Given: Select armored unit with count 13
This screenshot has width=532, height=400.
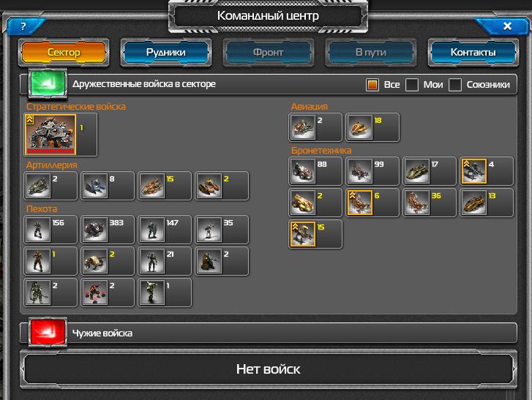Looking at the screenshot, I should point(487,203).
